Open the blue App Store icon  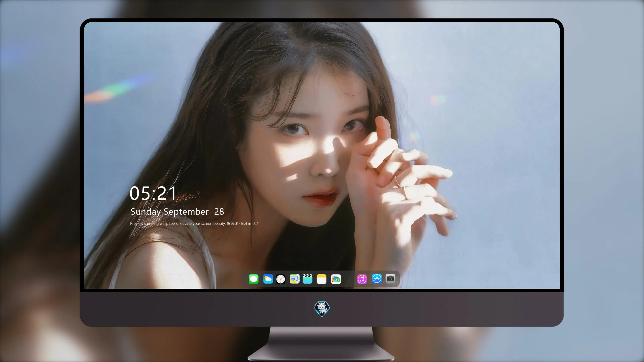377,279
